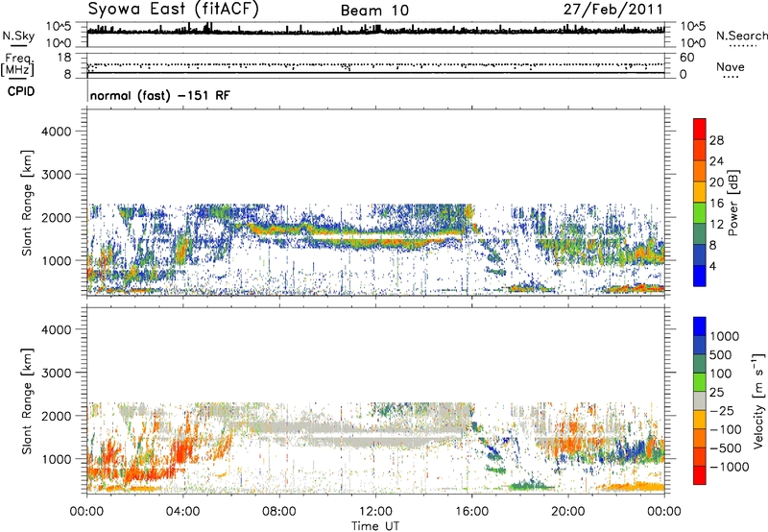Click the "1000" range tick of the velocity panel

tap(57, 459)
